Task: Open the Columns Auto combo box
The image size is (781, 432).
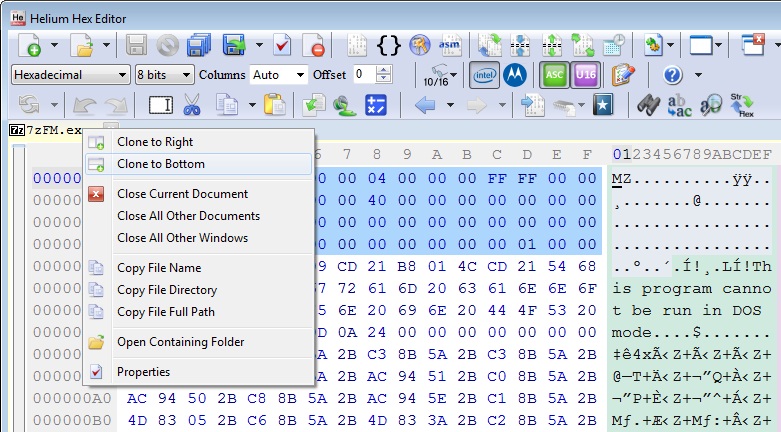Action: pyautogui.click(x=279, y=75)
